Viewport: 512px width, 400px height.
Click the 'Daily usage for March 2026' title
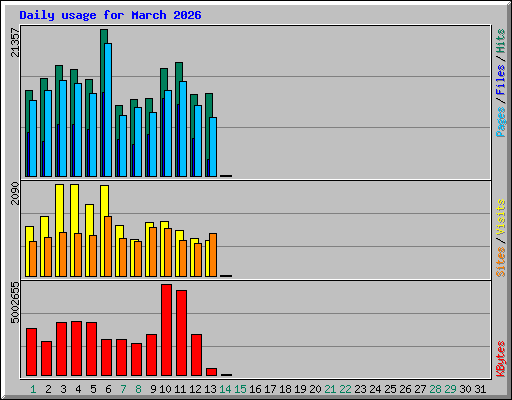[x=110, y=15]
